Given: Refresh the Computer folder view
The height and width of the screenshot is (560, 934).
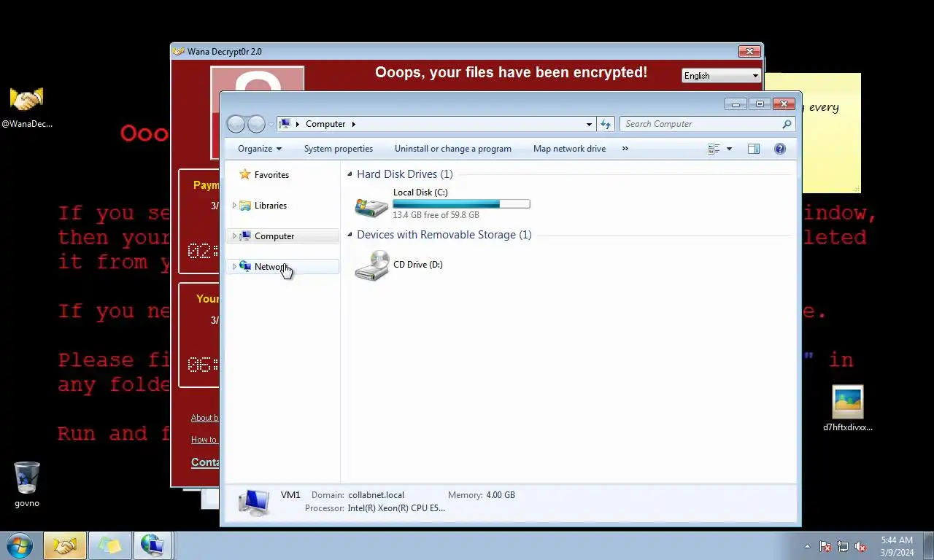Looking at the screenshot, I should (x=606, y=124).
